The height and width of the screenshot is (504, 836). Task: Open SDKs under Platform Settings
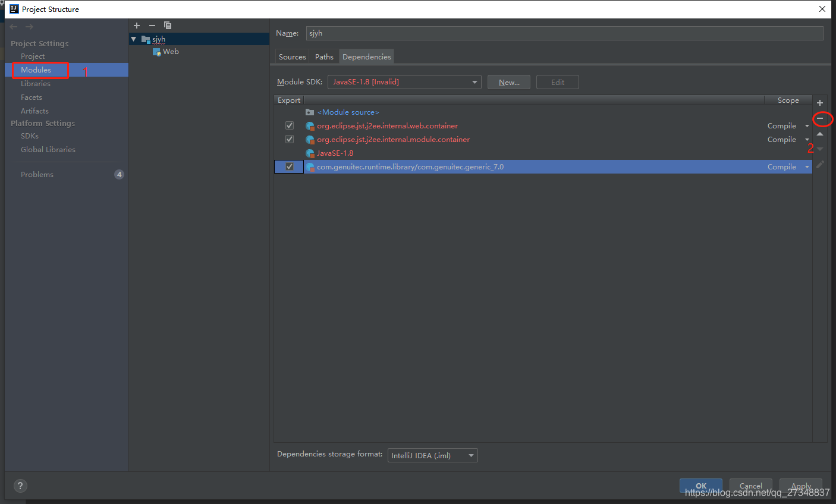pos(30,136)
